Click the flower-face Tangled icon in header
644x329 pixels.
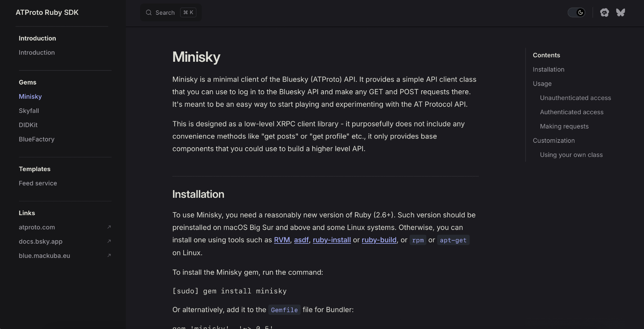coord(604,13)
